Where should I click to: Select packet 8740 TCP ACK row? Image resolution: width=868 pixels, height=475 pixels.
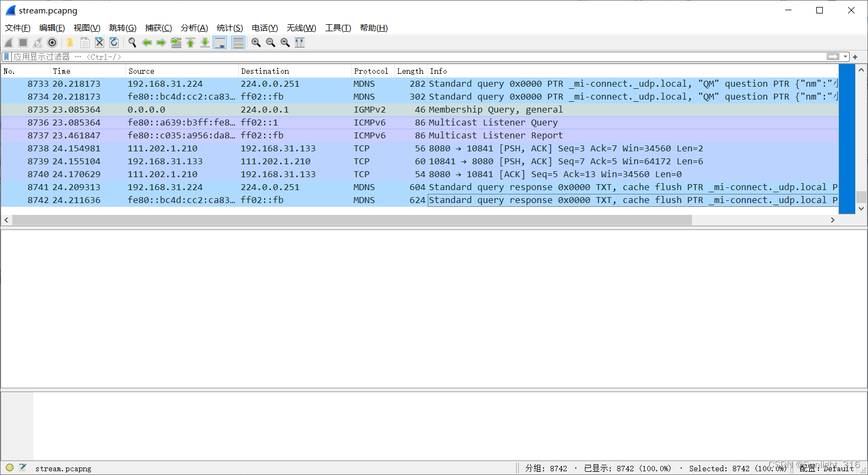tap(420, 174)
